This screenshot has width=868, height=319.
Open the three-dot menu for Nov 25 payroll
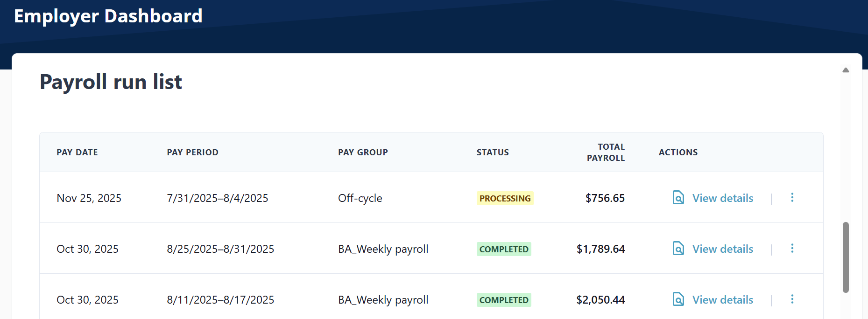(x=792, y=198)
